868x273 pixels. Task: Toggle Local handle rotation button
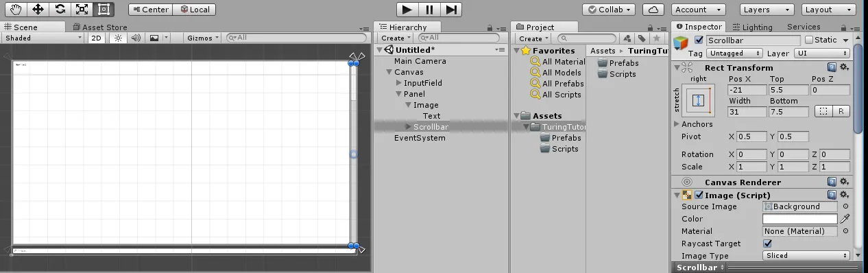[x=194, y=10]
